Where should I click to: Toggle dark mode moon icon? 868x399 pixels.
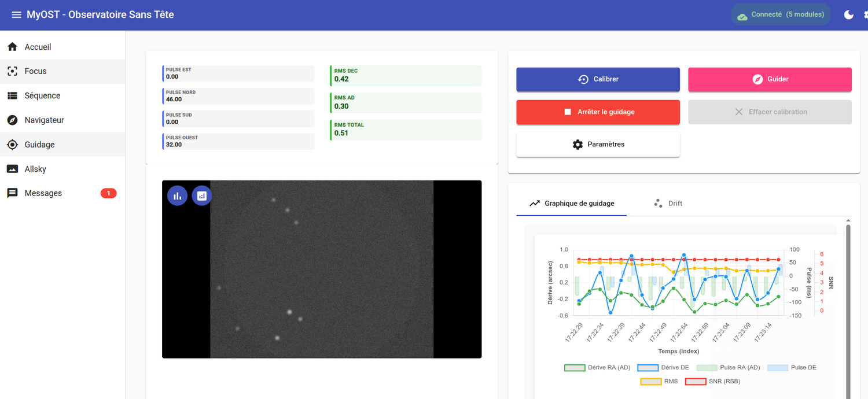(x=848, y=14)
